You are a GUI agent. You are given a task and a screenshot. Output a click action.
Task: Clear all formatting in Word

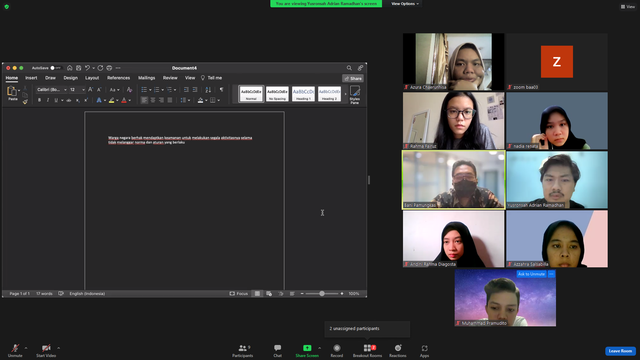[x=129, y=90]
